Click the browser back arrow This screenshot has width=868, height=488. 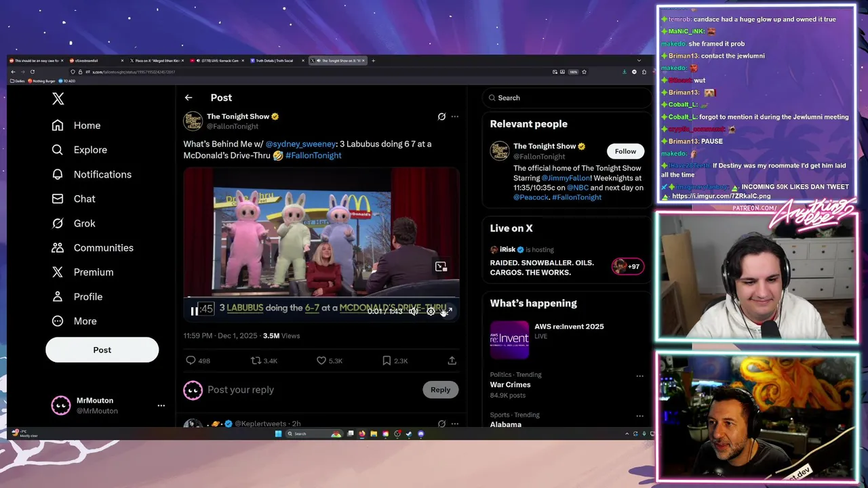(x=13, y=72)
